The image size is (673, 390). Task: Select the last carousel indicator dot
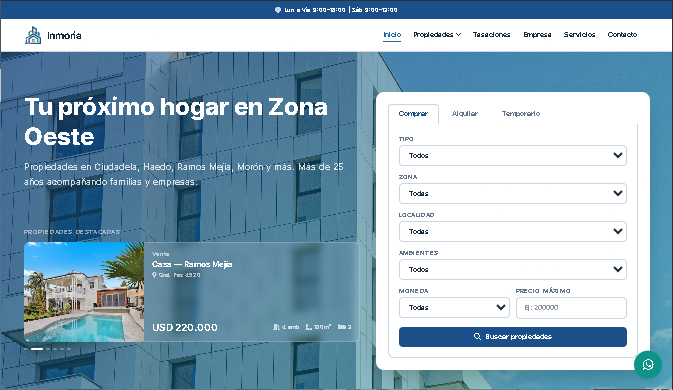[x=69, y=349]
